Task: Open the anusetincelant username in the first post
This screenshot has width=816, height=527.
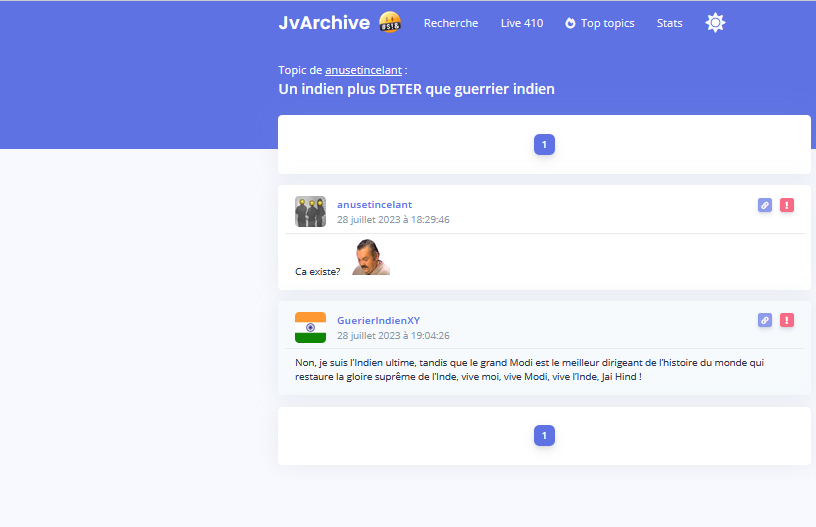Action: (x=374, y=204)
